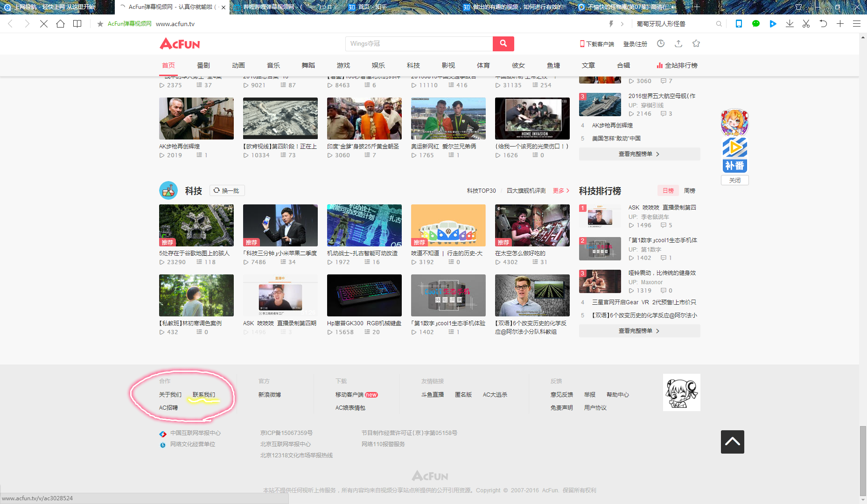Open ranked entry 三星官网开启Gear VR
The image size is (867, 504).
point(644,302)
